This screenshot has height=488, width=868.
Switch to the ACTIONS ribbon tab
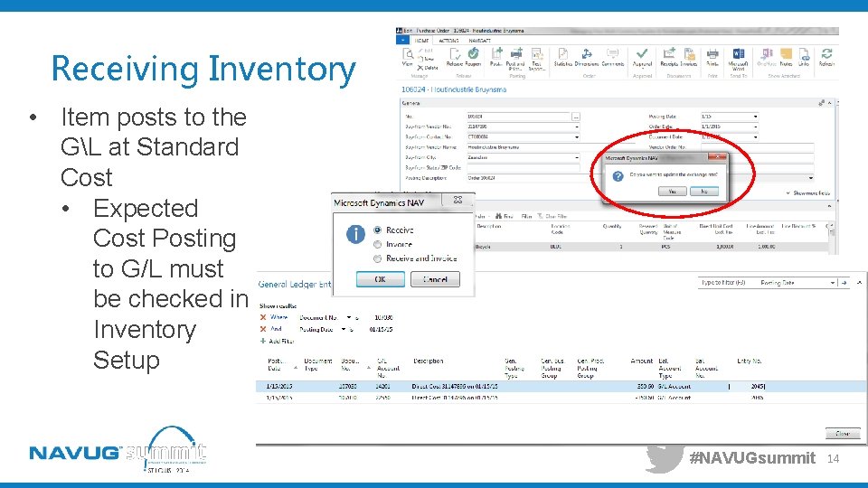pos(448,41)
